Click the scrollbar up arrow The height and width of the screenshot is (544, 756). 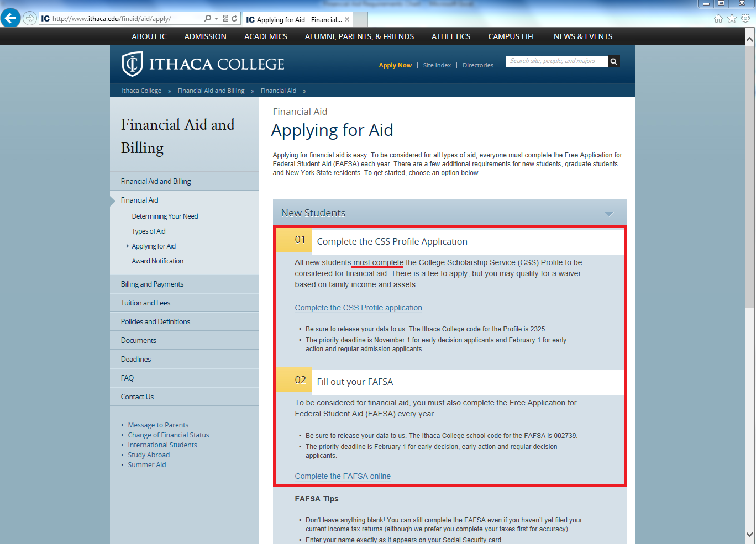click(750, 39)
